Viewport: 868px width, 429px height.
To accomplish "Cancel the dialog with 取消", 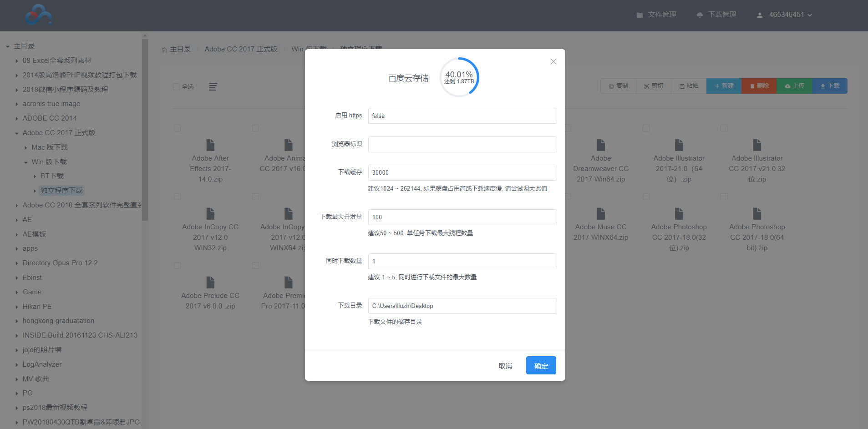I will (505, 366).
